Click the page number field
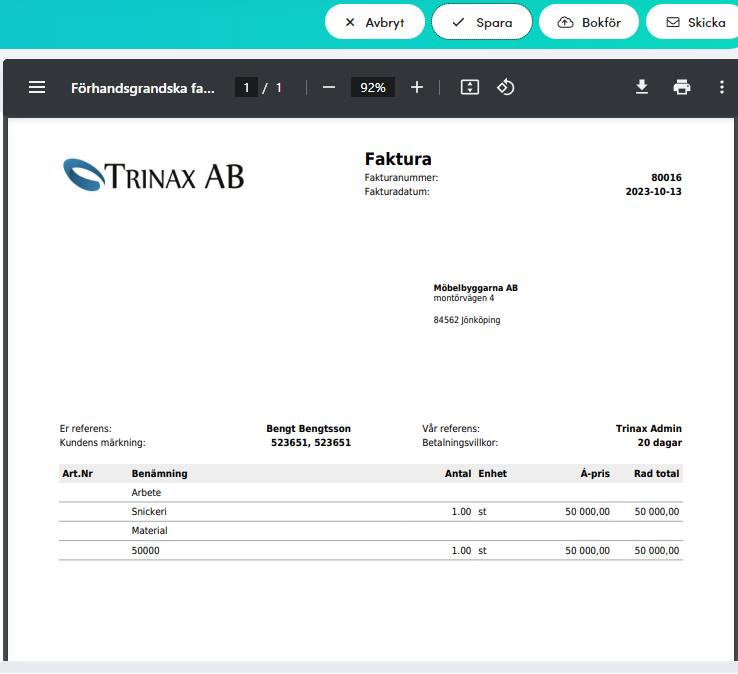 (x=246, y=88)
